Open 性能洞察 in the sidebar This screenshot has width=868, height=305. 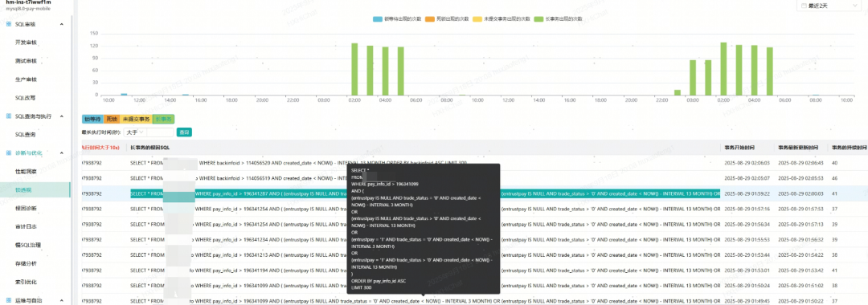[x=26, y=171]
